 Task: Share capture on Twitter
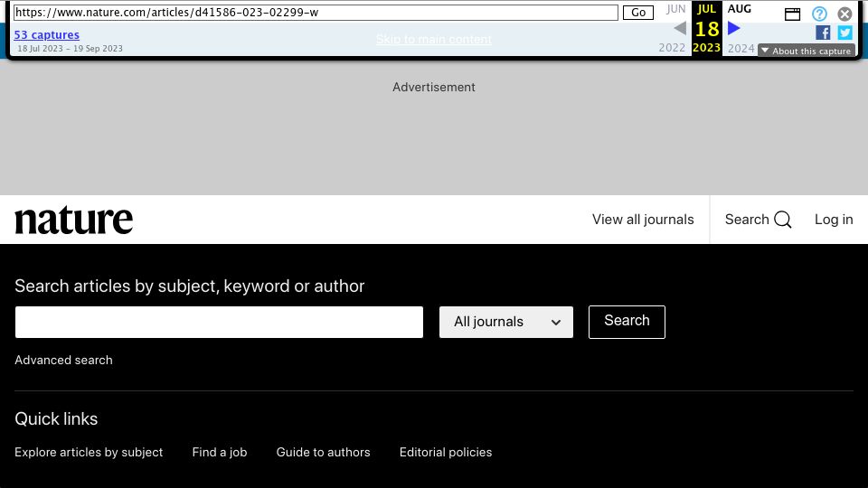tap(844, 33)
